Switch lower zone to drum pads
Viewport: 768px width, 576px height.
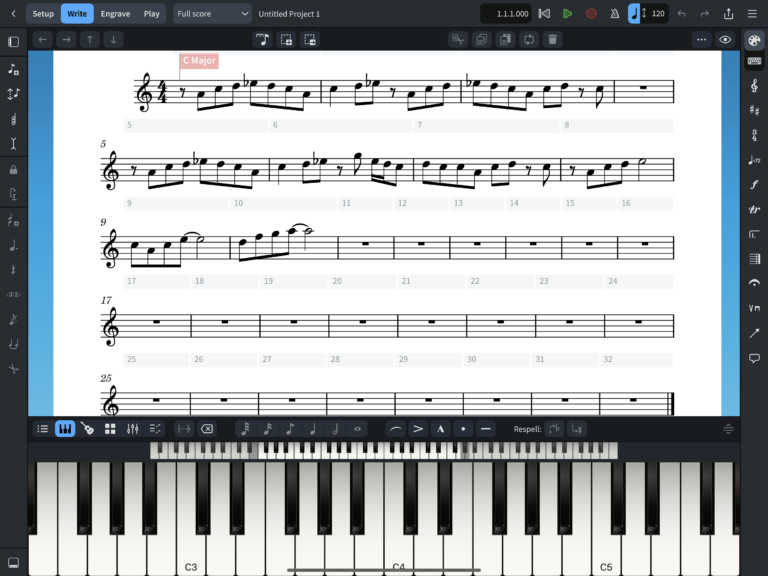point(110,429)
